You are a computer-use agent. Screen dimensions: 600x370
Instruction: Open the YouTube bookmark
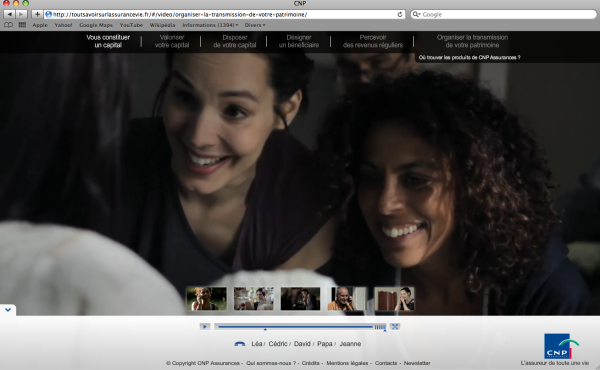tap(131, 25)
